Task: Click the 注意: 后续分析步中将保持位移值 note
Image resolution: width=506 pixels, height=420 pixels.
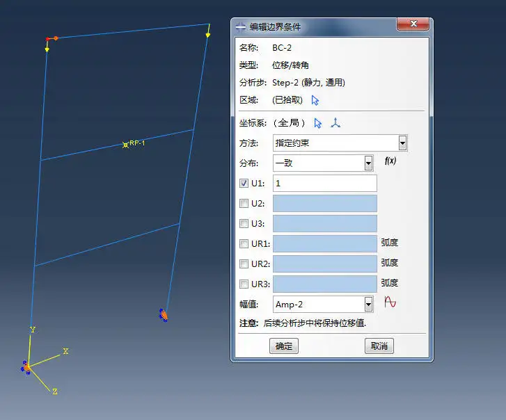Action: coord(303,323)
